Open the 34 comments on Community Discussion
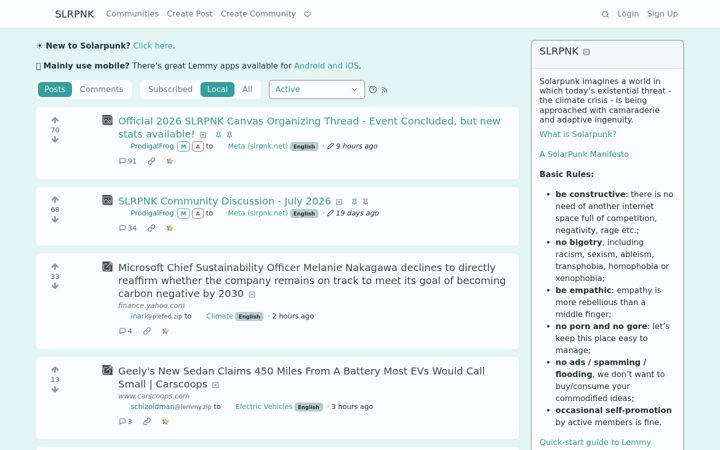The height and width of the screenshot is (450, 720). pos(128,228)
